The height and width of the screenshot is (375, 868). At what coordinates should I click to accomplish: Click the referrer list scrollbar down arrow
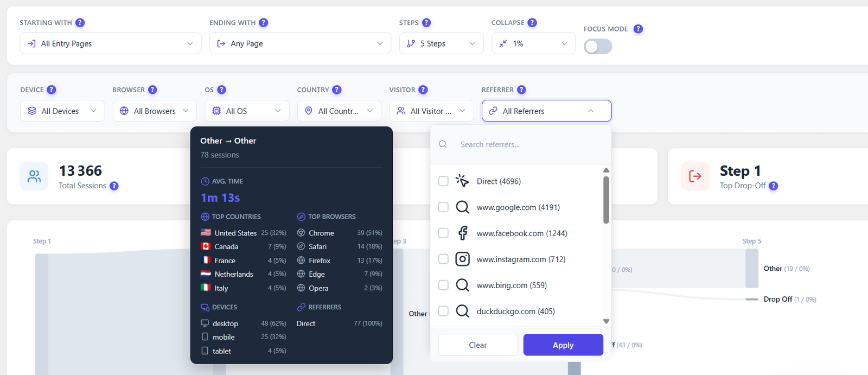click(x=606, y=321)
